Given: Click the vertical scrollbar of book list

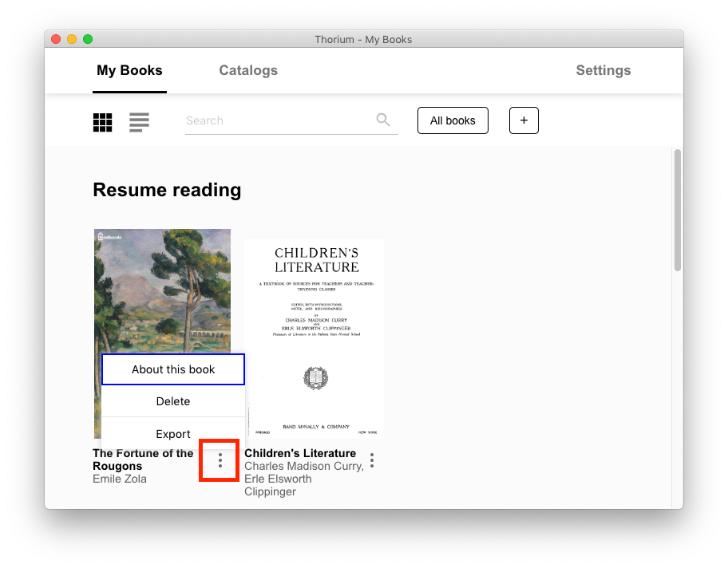Looking at the screenshot, I should 678,210.
